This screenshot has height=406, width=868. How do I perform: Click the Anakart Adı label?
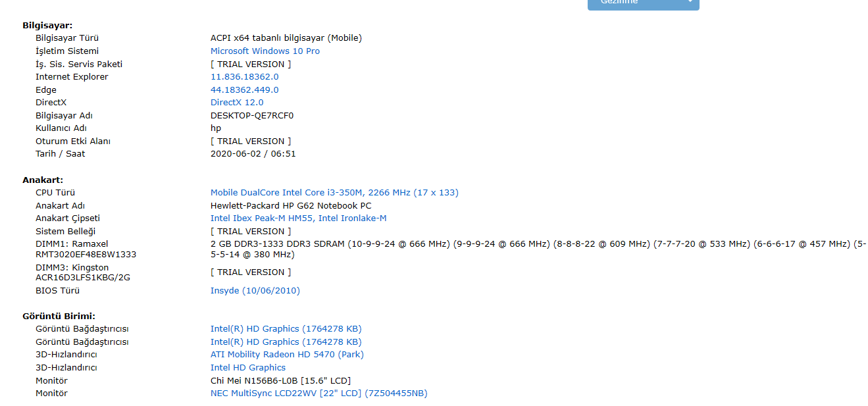click(60, 205)
